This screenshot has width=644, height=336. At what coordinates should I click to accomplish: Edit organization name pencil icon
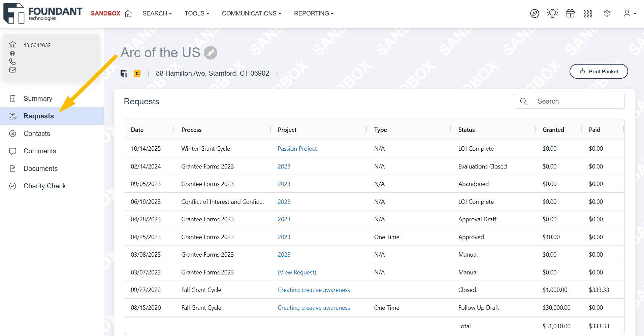pos(211,53)
